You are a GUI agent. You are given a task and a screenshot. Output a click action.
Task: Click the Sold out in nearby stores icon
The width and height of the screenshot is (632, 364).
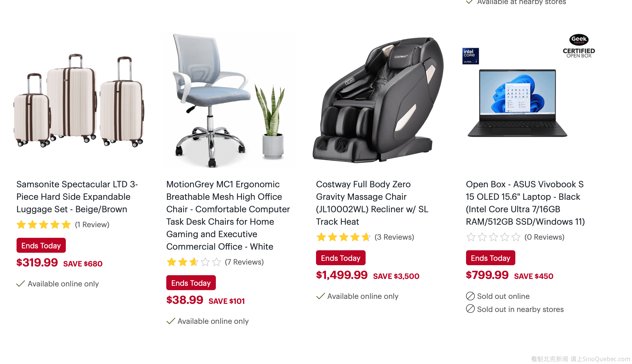470,309
